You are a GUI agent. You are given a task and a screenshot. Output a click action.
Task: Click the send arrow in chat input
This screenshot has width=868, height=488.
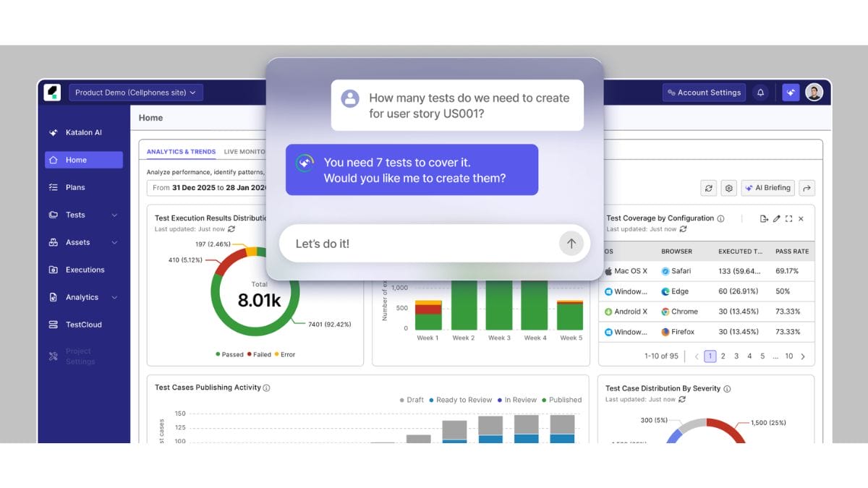(x=571, y=244)
